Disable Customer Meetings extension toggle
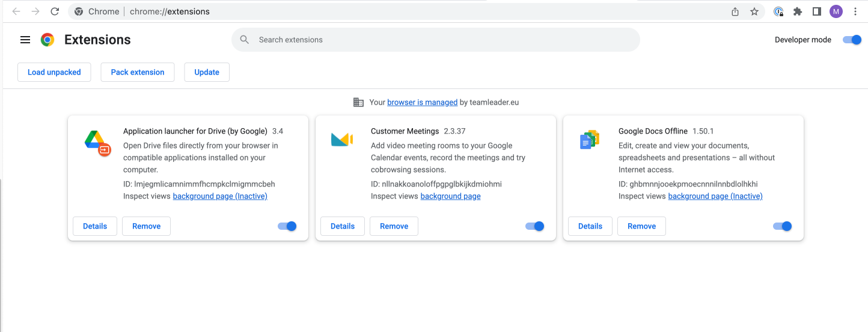This screenshot has width=868, height=332. 535,226
